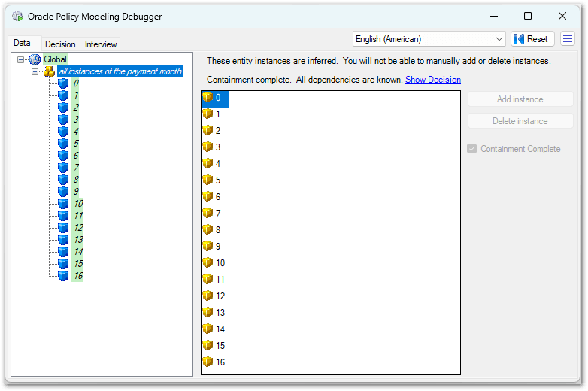Click the Delete instance button

pyautogui.click(x=520, y=121)
